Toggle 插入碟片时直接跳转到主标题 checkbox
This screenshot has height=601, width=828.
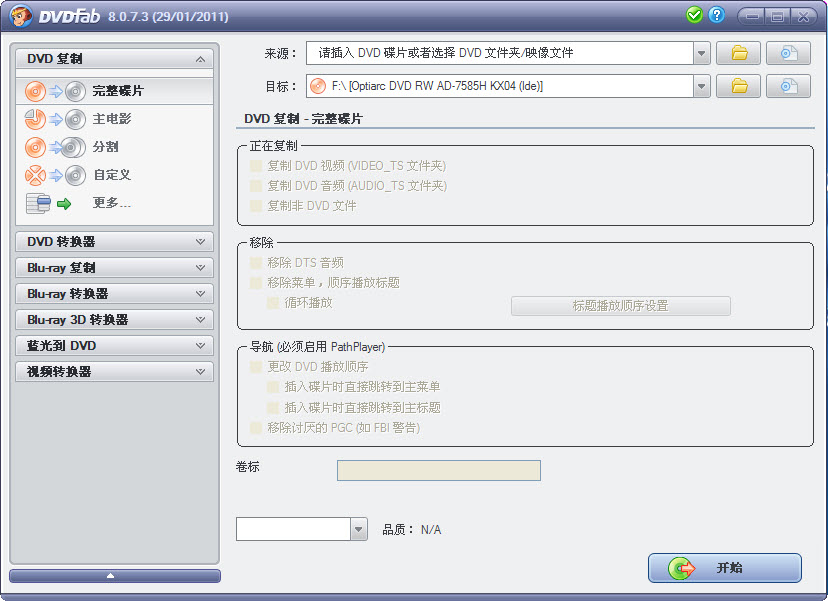click(x=273, y=408)
